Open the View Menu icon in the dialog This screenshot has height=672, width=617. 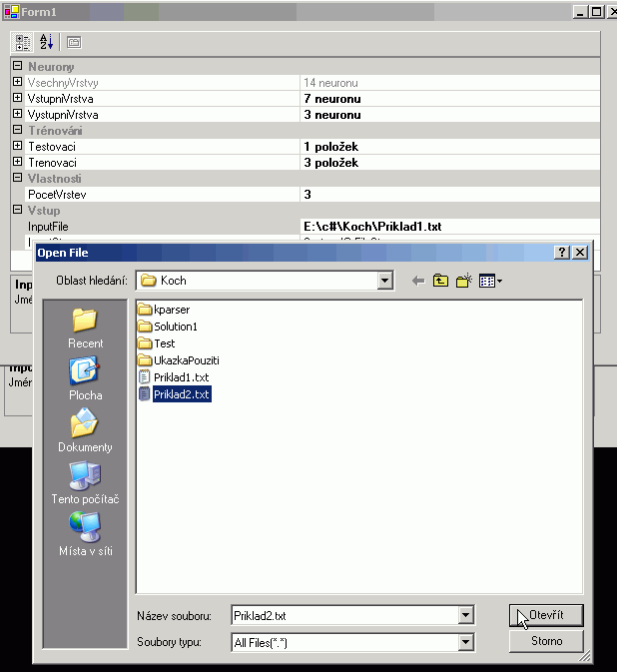490,282
